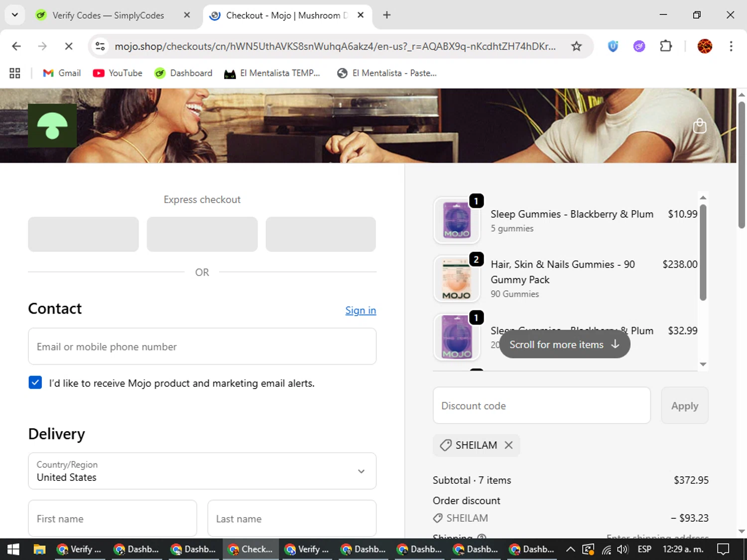
Task: Open the first Verify taskbar window
Action: (x=79, y=549)
